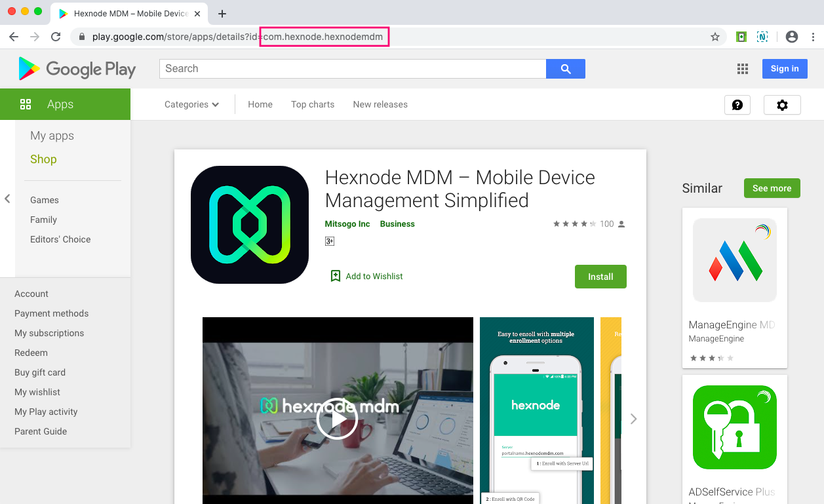Image resolution: width=824 pixels, height=504 pixels.
Task: Close the Hexnode MDM browser tab
Action: click(197, 14)
